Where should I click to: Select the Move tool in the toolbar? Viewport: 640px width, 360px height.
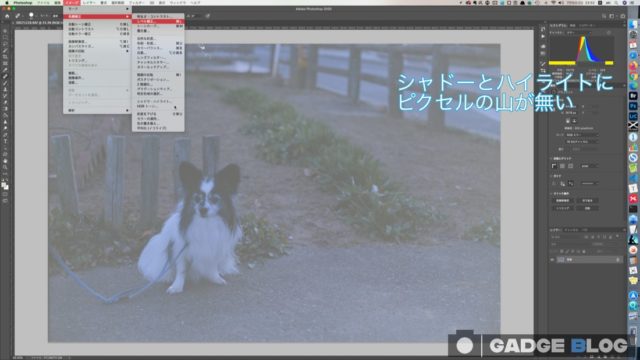(x=5, y=31)
